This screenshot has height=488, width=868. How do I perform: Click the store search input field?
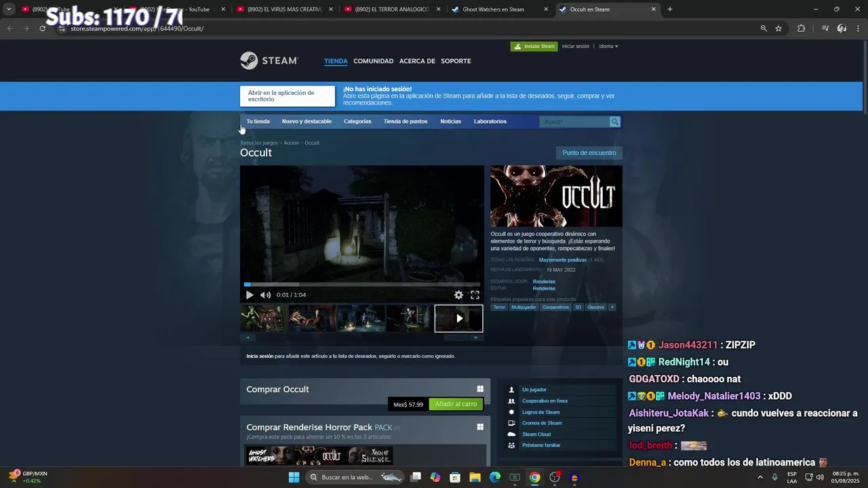click(574, 122)
